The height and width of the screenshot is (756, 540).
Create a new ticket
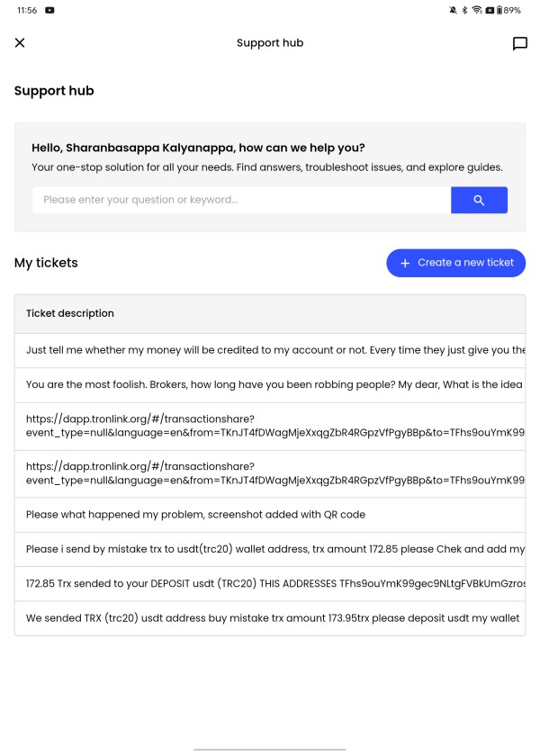[x=456, y=263]
